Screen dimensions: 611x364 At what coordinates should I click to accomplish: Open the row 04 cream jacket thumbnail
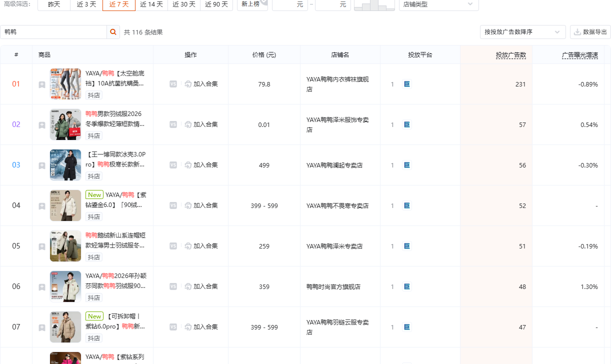pyautogui.click(x=65, y=205)
